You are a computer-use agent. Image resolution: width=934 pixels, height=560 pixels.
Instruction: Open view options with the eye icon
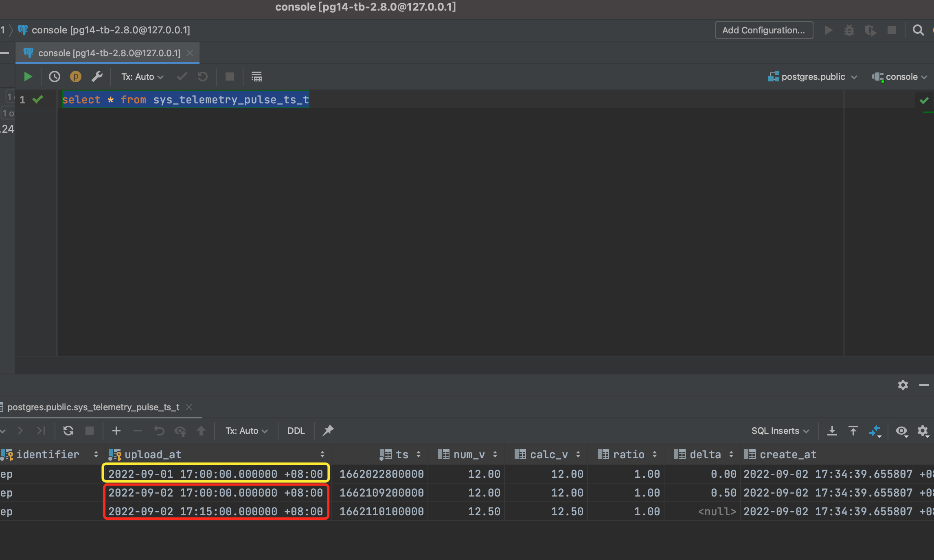click(x=902, y=431)
